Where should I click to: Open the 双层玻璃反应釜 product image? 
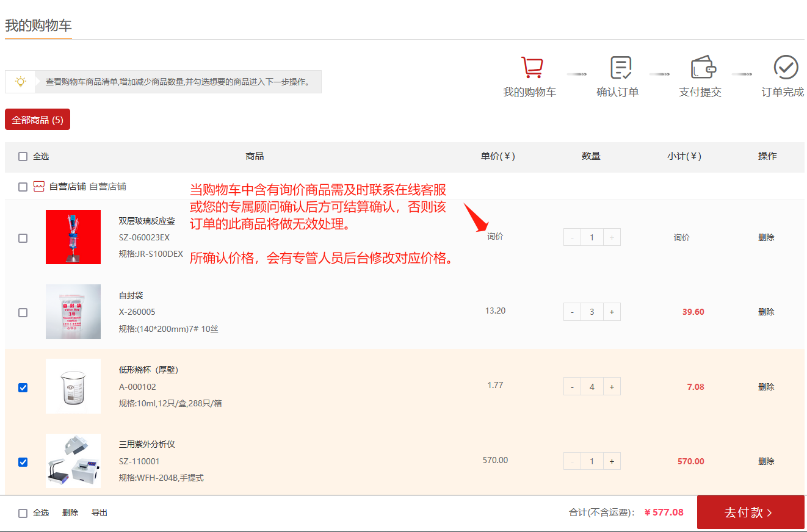(73, 237)
